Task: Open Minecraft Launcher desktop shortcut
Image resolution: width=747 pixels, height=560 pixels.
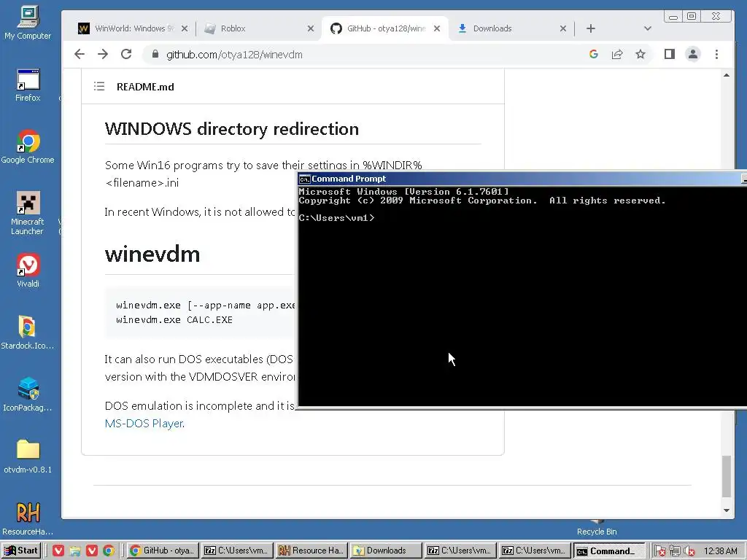Action: click(x=28, y=214)
